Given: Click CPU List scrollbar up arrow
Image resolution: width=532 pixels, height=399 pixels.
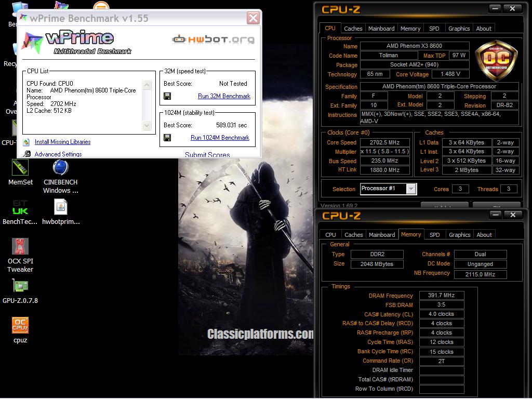Looking at the screenshot, I should pyautogui.click(x=147, y=85).
